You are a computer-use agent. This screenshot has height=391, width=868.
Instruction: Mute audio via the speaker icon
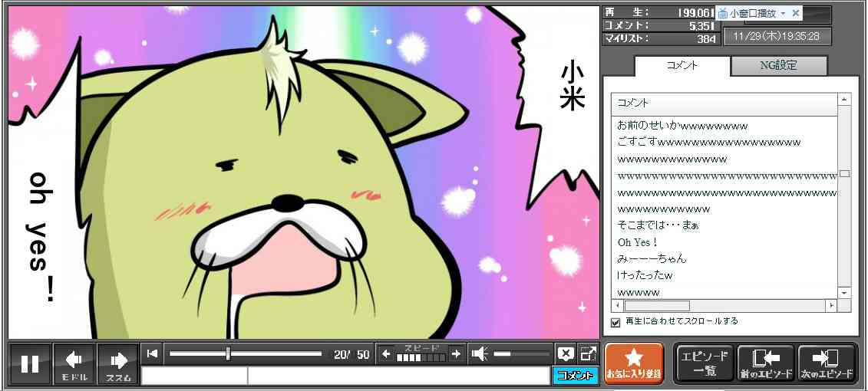pyautogui.click(x=480, y=353)
